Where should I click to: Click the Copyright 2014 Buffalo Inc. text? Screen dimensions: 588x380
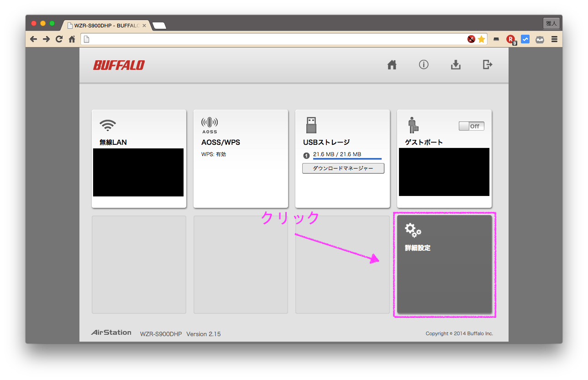pyautogui.click(x=459, y=333)
